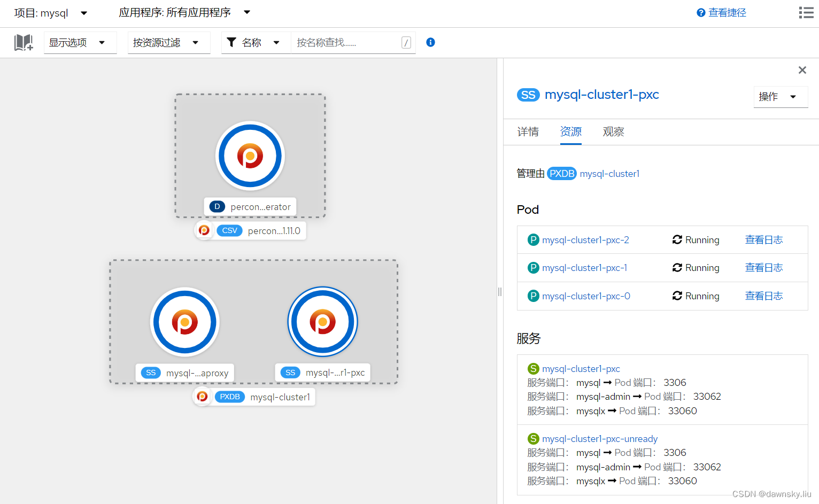The width and height of the screenshot is (819, 504).
Task: Select the mysql pxc StatefulSet node circle
Action: pos(323,322)
